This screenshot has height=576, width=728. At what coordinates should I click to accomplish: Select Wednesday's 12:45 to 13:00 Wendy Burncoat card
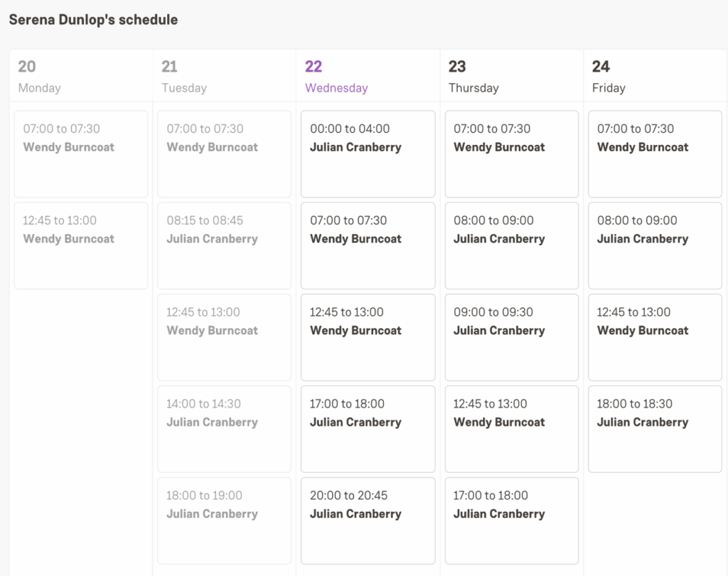click(368, 337)
